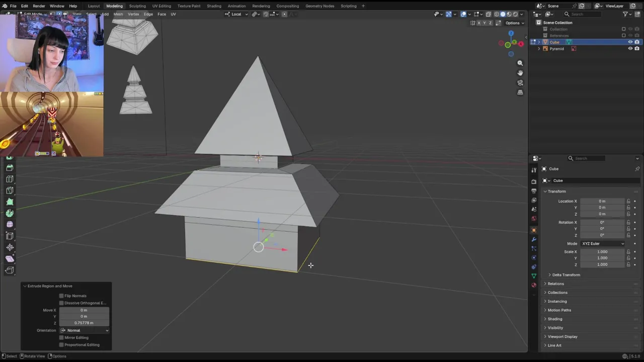Switch perspective/orthographic grid icon

(520, 93)
